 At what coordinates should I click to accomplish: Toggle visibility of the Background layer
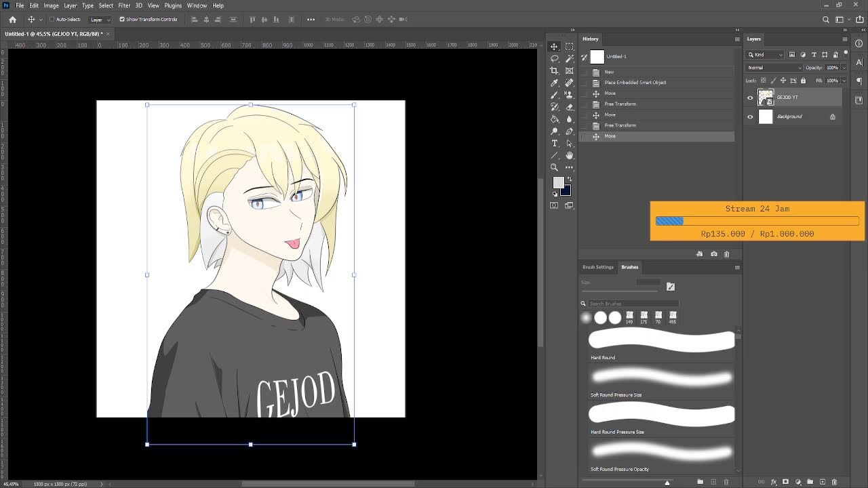(x=750, y=117)
